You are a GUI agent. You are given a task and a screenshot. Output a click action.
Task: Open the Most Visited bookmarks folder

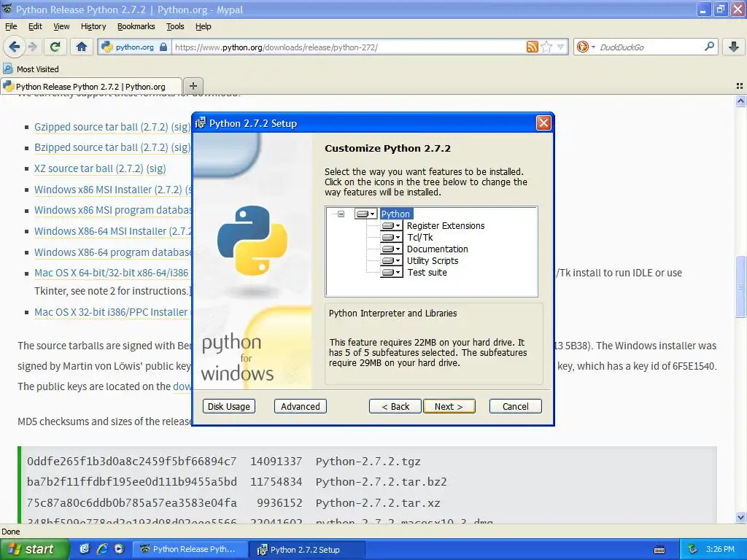(31, 69)
